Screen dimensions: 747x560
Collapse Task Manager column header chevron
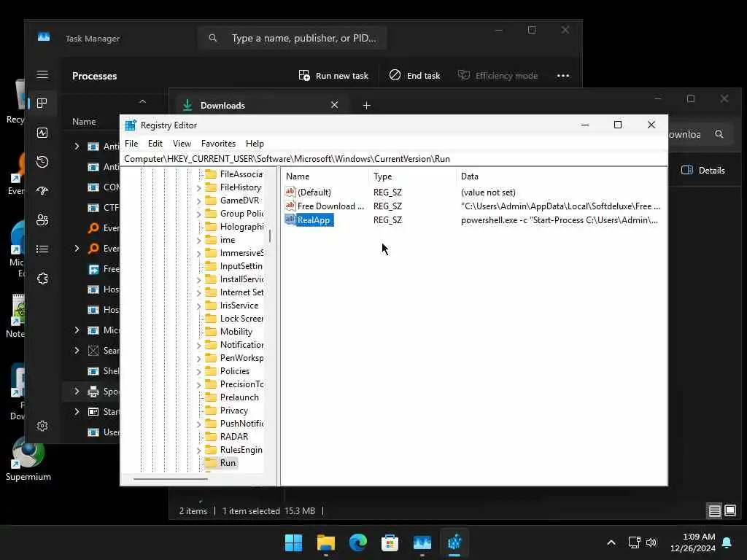click(x=142, y=101)
